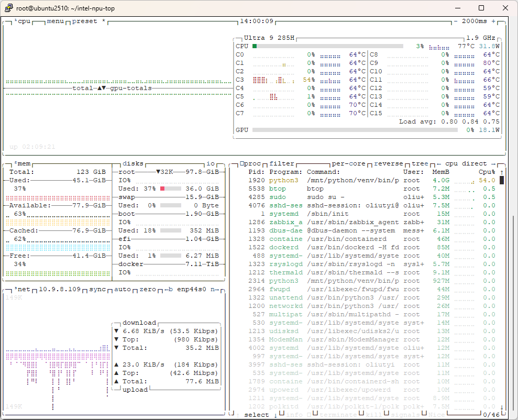Viewport: 518px width, 420px height.
Task: Click the plus sign after 2000ms
Action: 493,21
